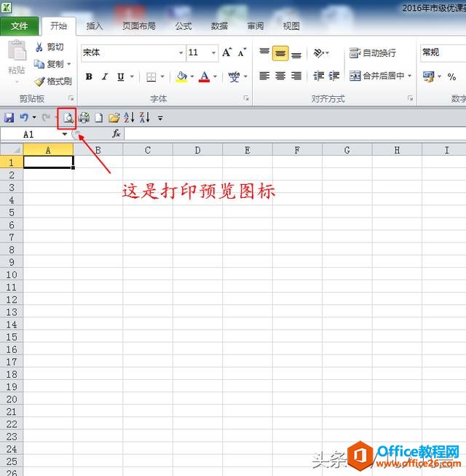Create new workbook icon
Screen dimensions: 466x476
(x=99, y=117)
